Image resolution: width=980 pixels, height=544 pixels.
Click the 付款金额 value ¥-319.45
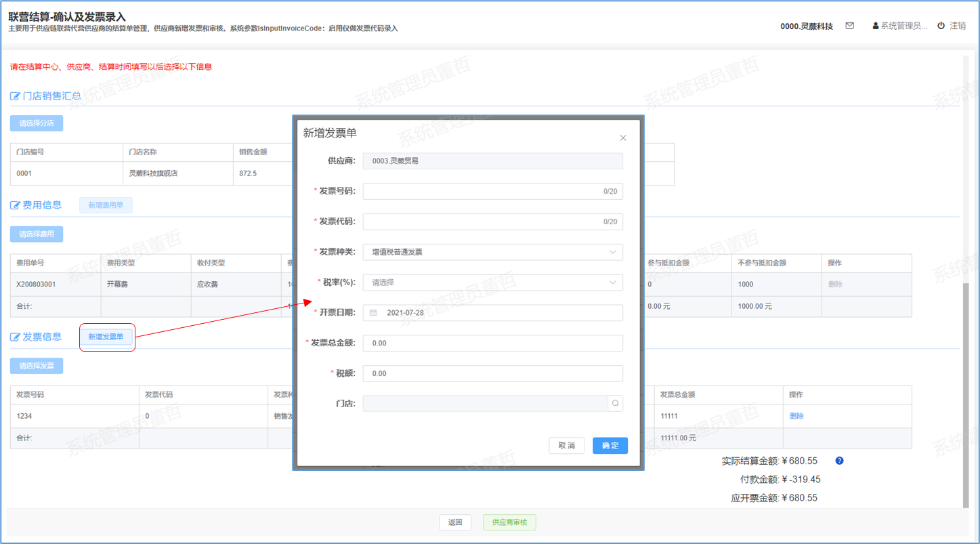[801, 479]
